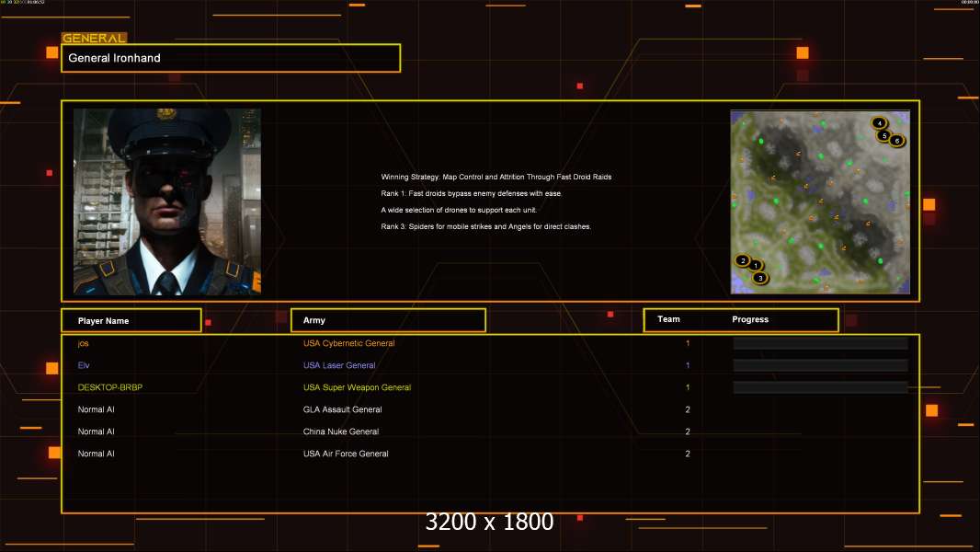Click start position marker 5 on minimap
The width and height of the screenshot is (980, 552).
[884, 135]
